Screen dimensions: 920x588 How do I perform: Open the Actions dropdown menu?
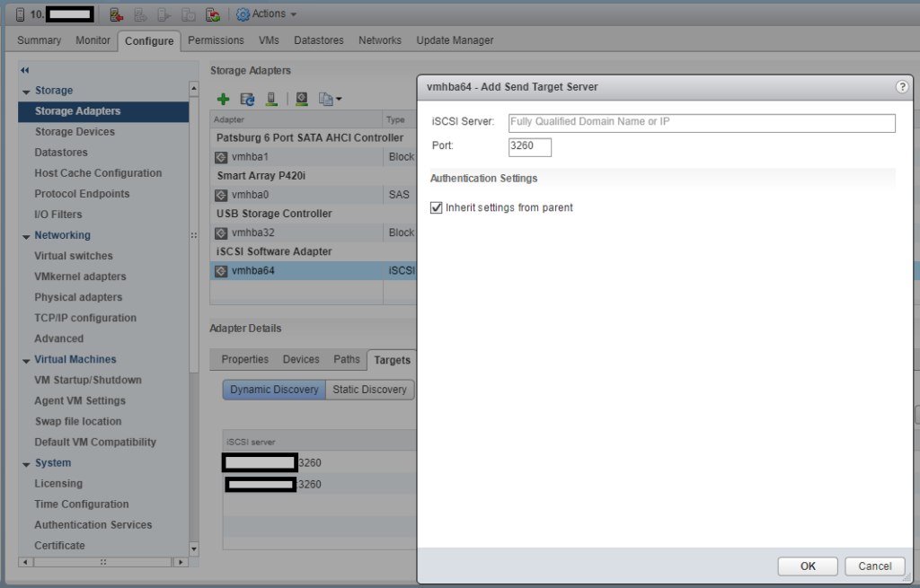click(x=267, y=14)
